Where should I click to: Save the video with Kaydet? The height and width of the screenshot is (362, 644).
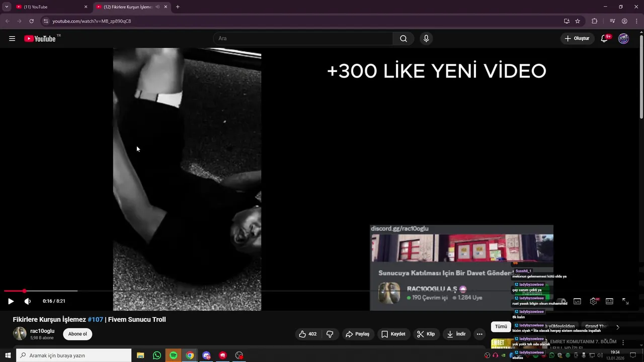coord(393,334)
